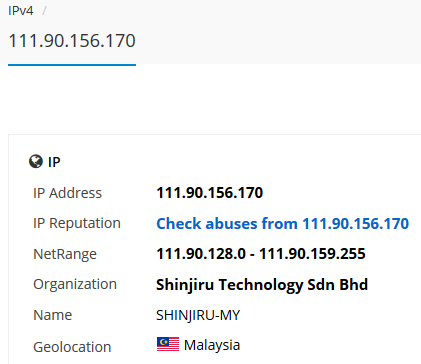
Task: Click the Organization label
Action: [x=75, y=285]
